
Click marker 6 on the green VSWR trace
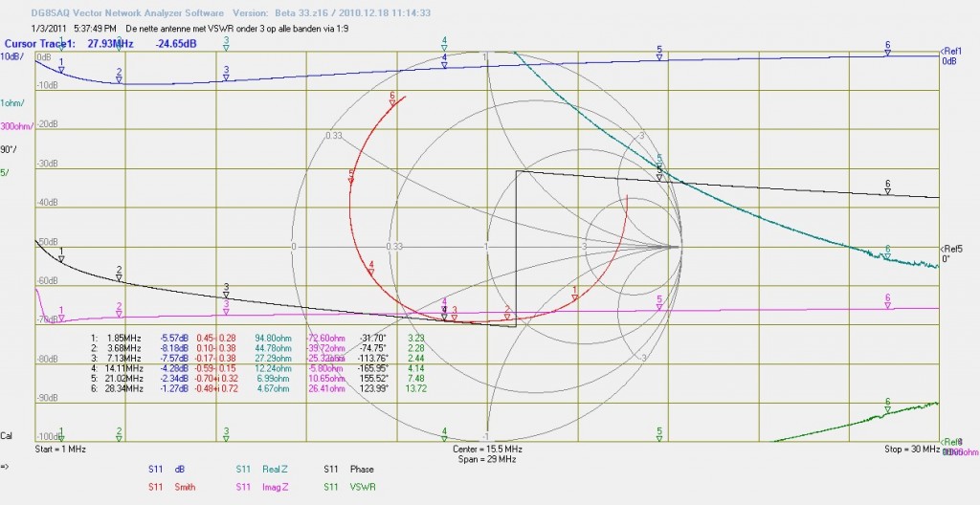point(887,405)
